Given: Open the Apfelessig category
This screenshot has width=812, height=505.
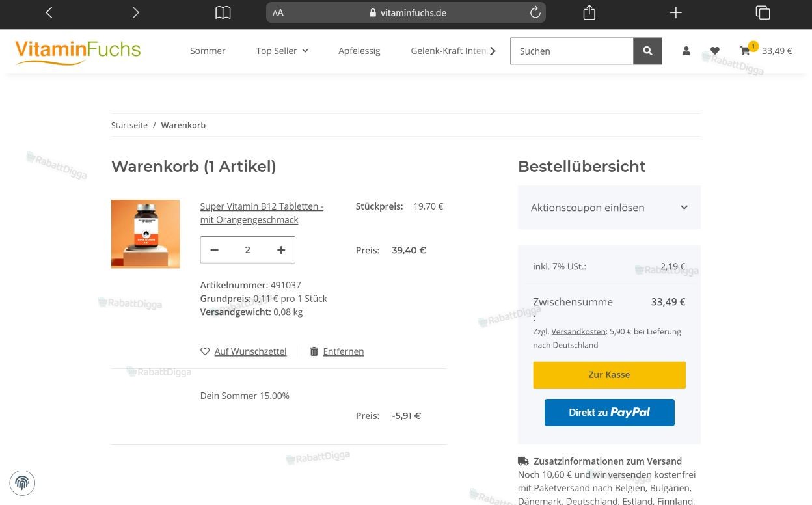Looking at the screenshot, I should click(x=359, y=51).
